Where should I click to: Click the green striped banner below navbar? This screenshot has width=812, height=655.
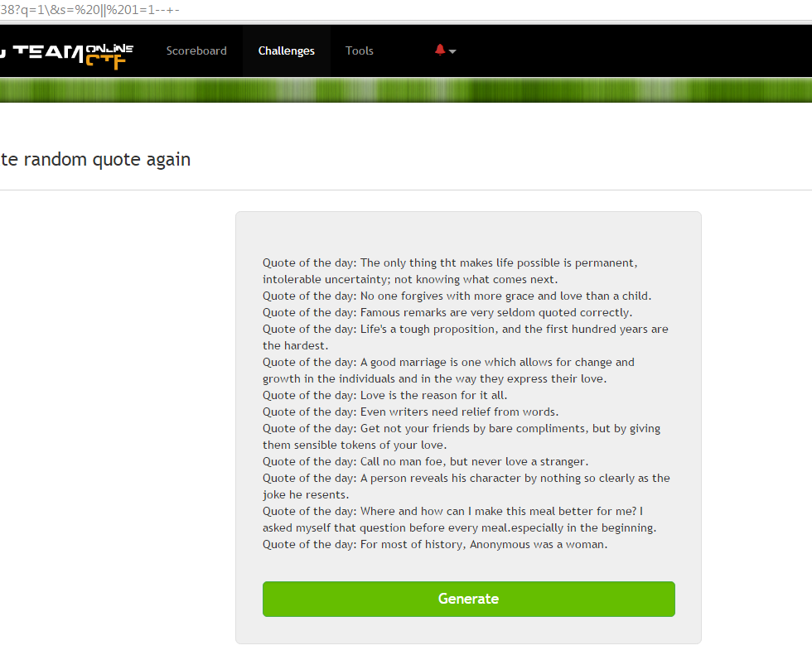click(406, 89)
